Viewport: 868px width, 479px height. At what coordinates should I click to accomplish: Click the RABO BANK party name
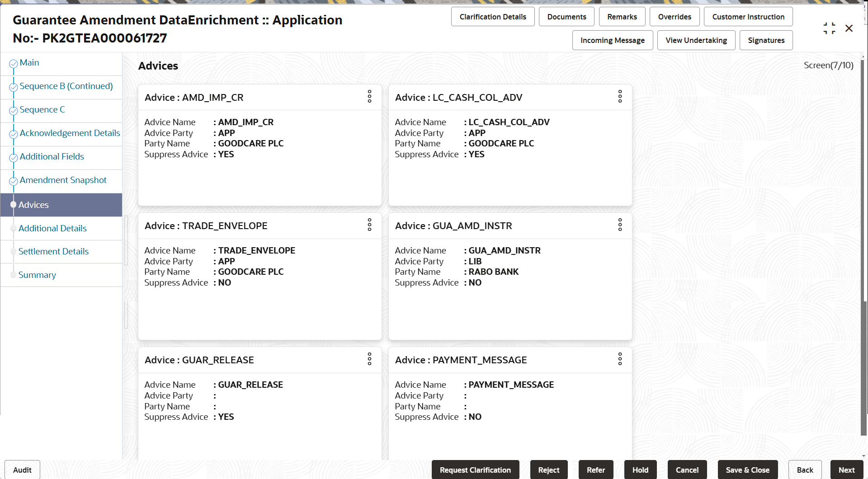click(x=494, y=272)
